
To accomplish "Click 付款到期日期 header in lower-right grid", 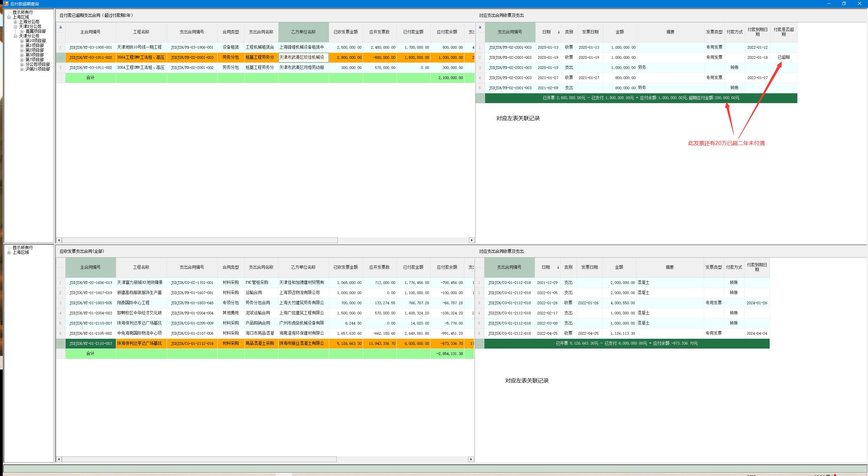I will pos(757,267).
